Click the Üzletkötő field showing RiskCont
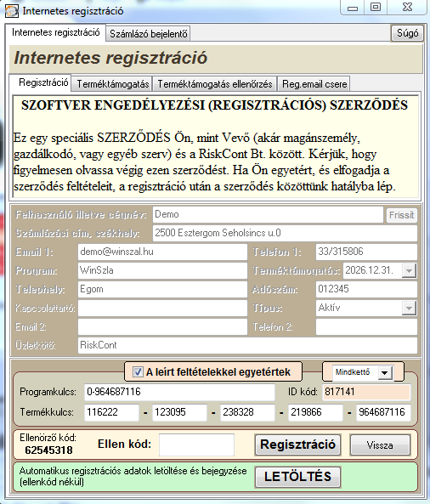The height and width of the screenshot is (504, 430). (247, 345)
